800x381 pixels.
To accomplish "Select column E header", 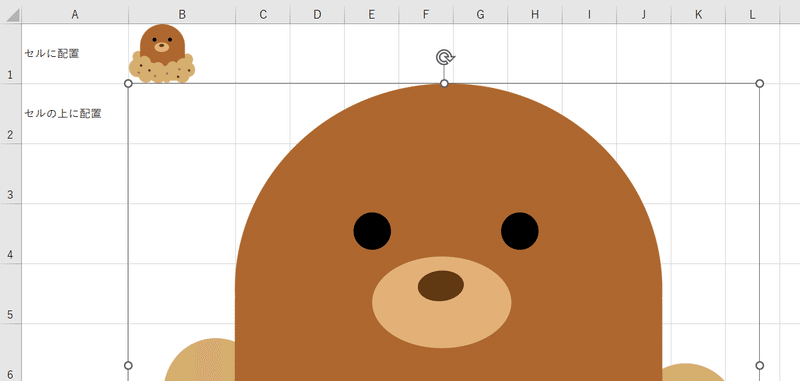I will pos(371,15).
